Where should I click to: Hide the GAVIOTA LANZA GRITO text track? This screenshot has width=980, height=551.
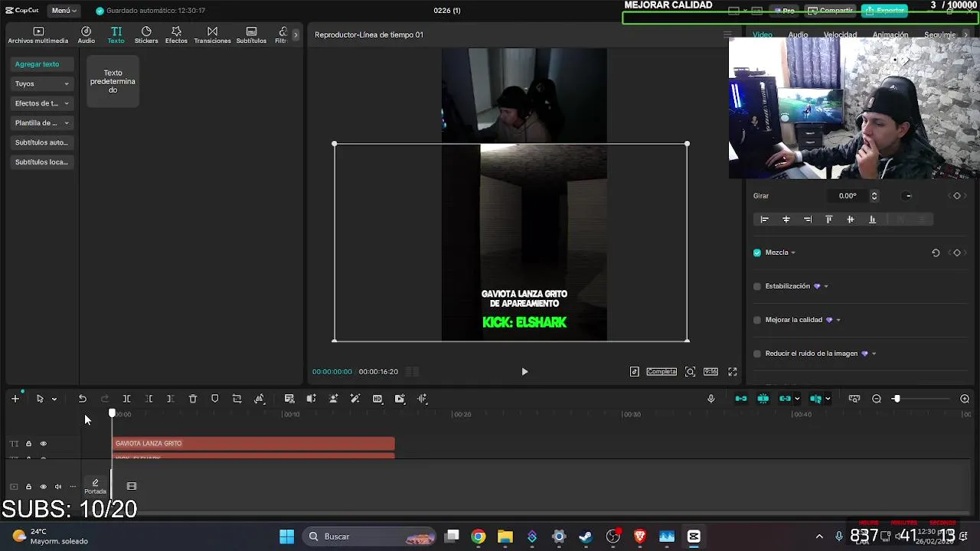tap(43, 444)
